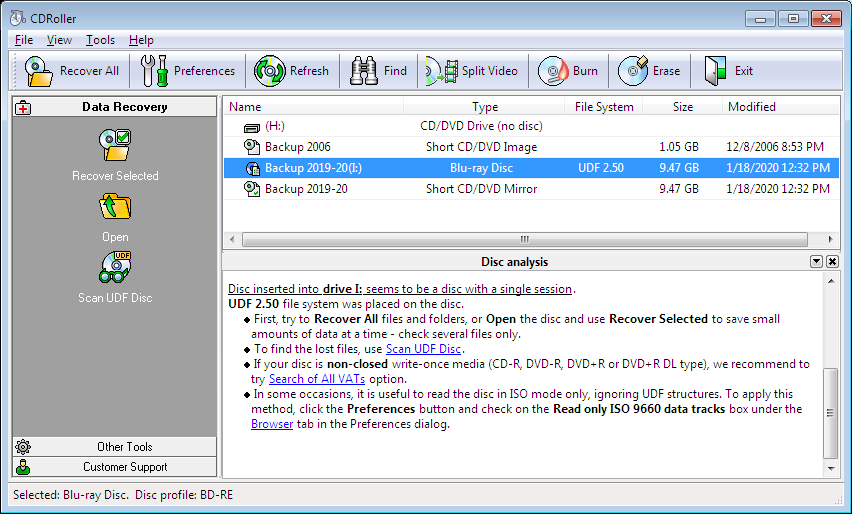Click the Exit door icon
The width and height of the screenshot is (852, 514).
click(715, 71)
